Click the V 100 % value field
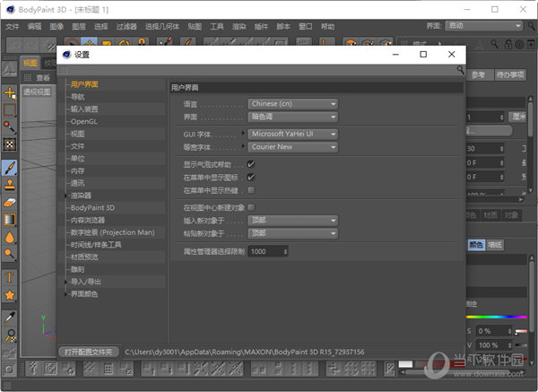The width and height of the screenshot is (538, 392). click(x=494, y=345)
